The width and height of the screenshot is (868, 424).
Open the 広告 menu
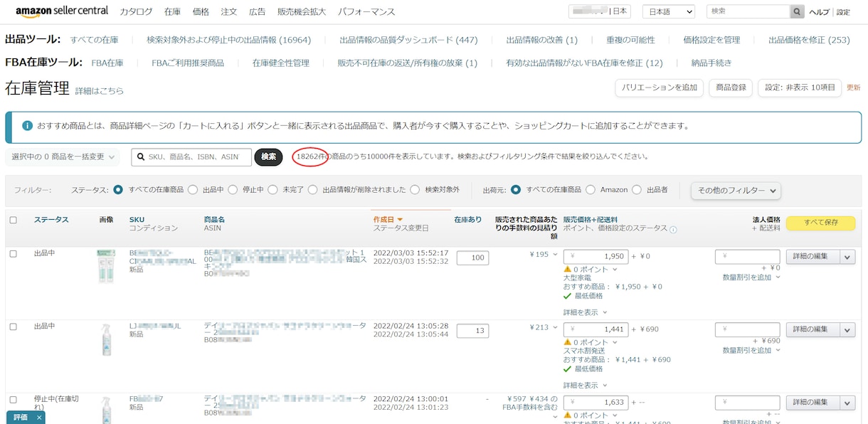(258, 12)
